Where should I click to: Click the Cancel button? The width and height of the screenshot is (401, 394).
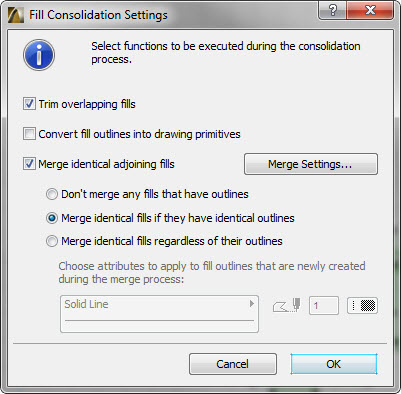(x=233, y=364)
